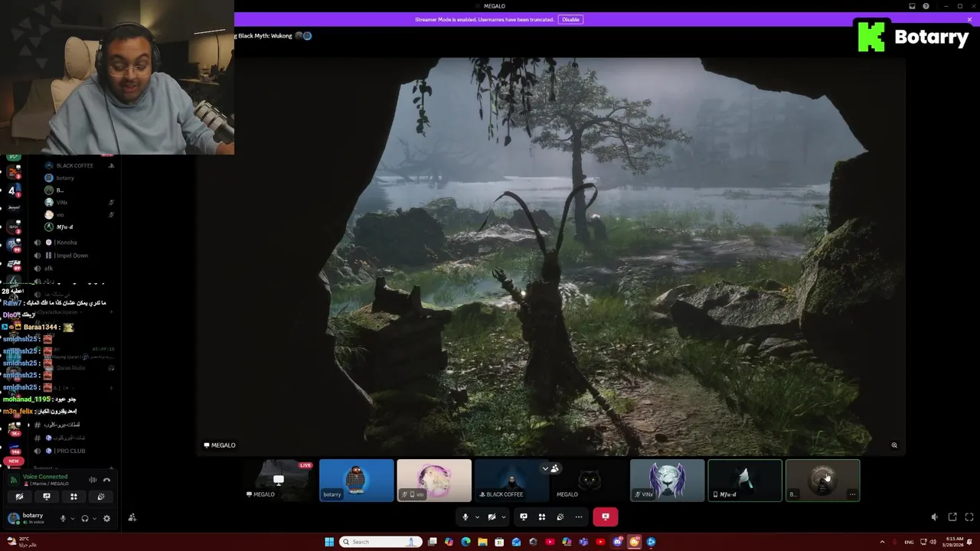Join afk voice channel

[48, 269]
